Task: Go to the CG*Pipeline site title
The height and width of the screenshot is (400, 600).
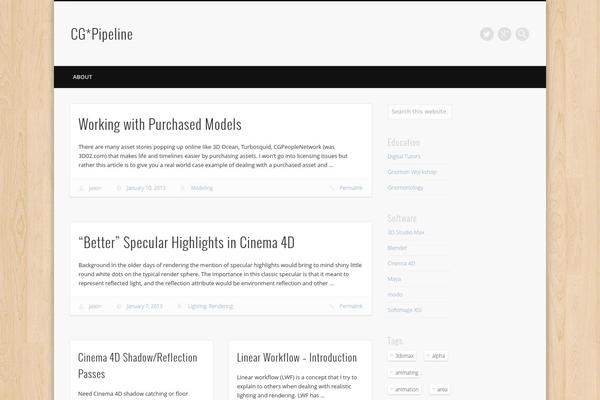Action: tap(102, 34)
